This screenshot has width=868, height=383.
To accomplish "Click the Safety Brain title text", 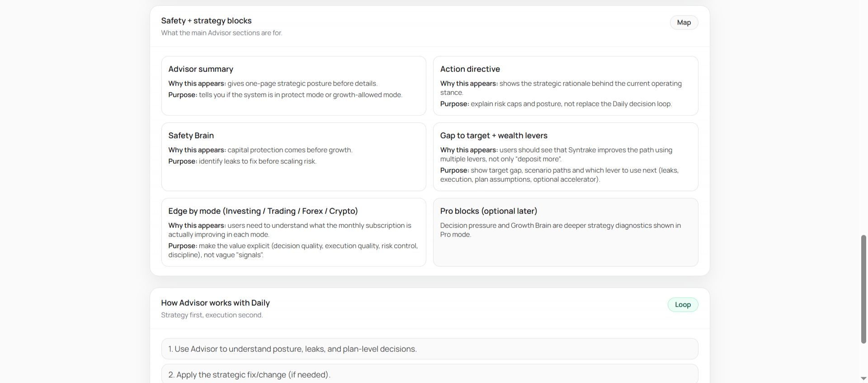I will tap(191, 135).
